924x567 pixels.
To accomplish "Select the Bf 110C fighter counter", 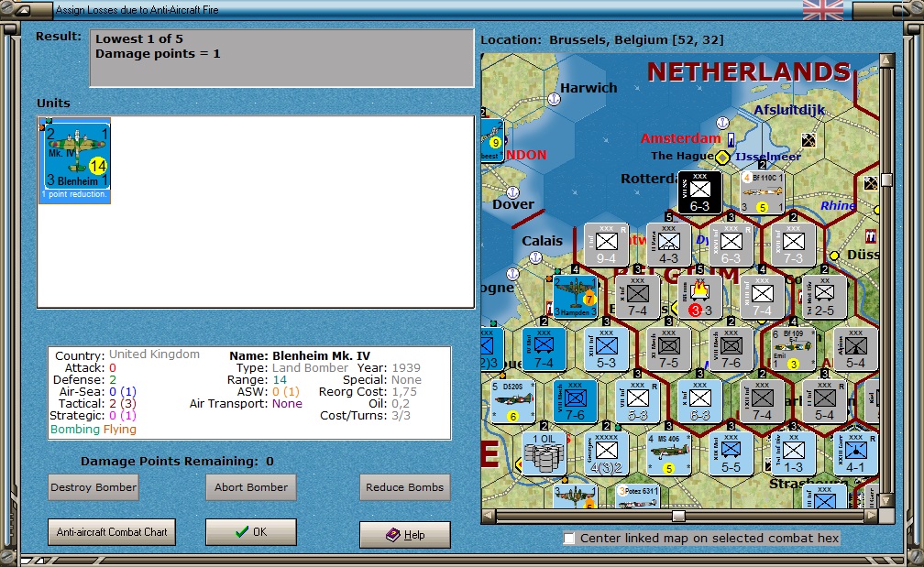I will [762, 192].
